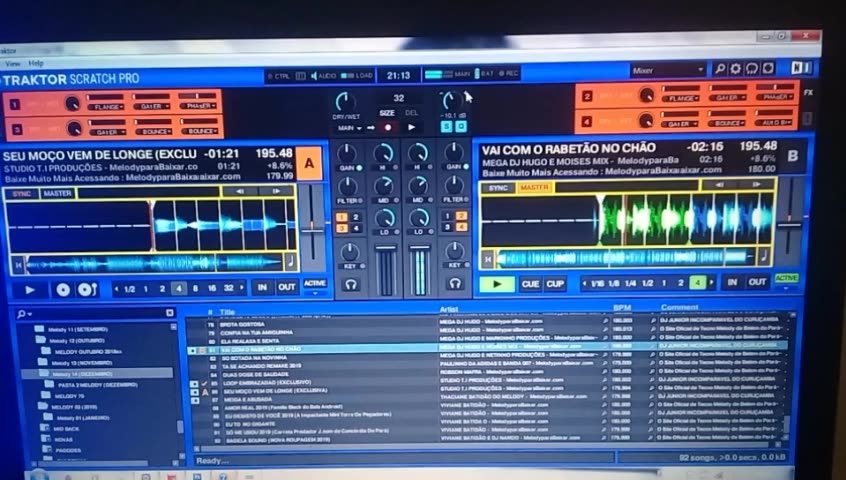Open FX unit 2 FLANGE effect dropdown
The height and width of the screenshot is (480, 846).
(x=681, y=99)
